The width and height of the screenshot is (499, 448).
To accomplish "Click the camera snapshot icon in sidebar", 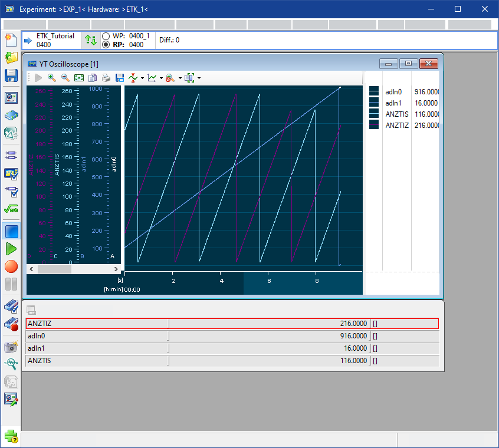I will [11, 347].
